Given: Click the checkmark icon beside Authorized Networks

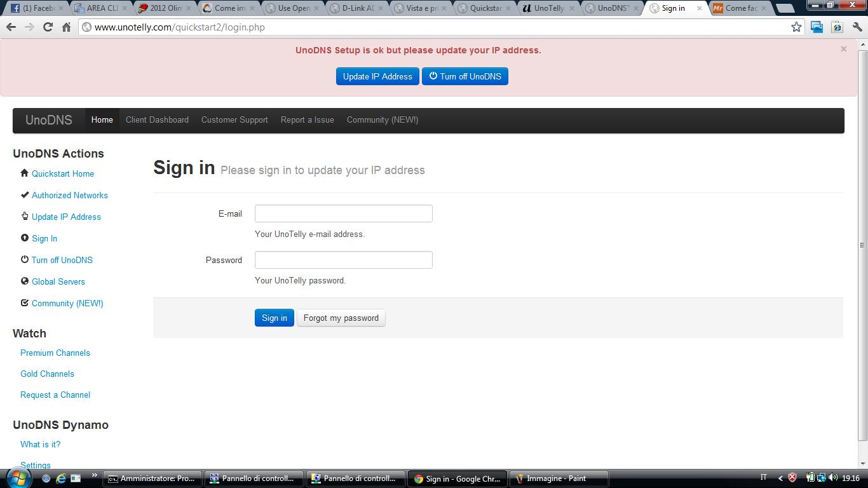Looking at the screenshot, I should 24,195.
